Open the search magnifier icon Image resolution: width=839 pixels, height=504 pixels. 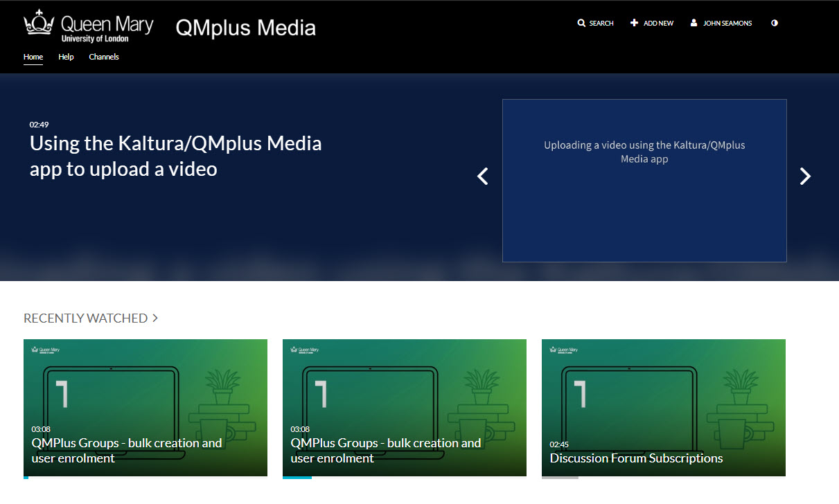[x=582, y=23]
